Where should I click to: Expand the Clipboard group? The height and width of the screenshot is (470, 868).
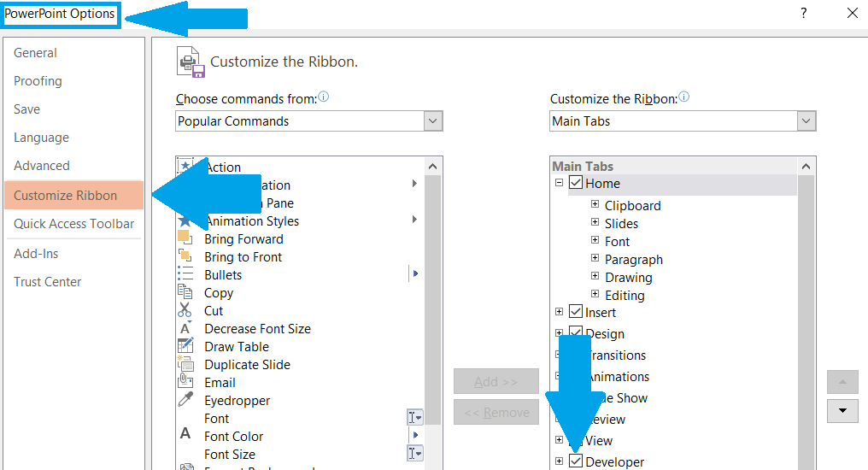(x=595, y=203)
